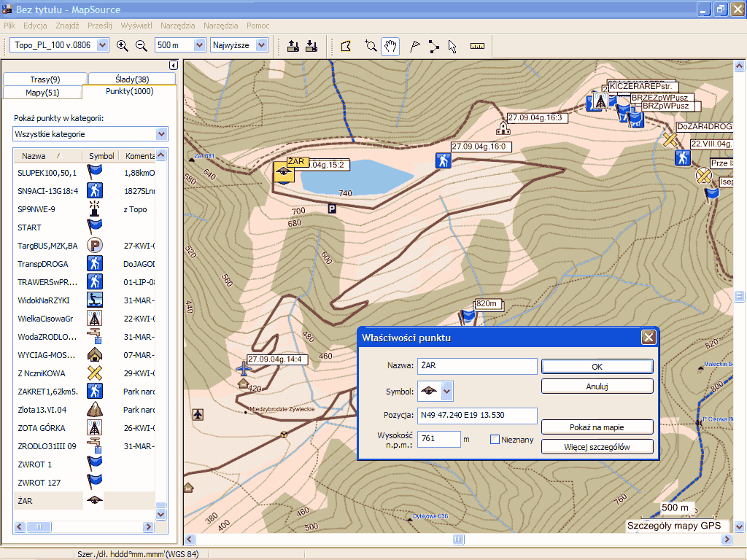The width and height of the screenshot is (747, 560).
Task: Select the route tool icon
Action: tap(433, 46)
